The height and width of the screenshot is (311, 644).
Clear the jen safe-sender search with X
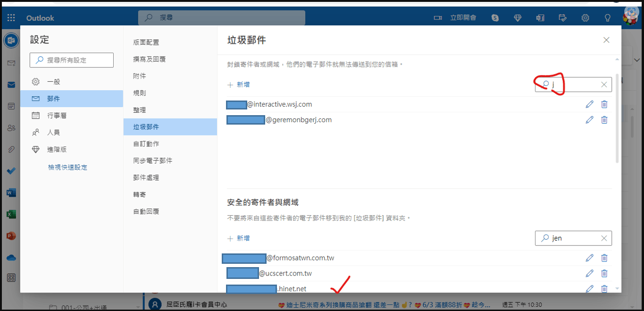pos(604,238)
